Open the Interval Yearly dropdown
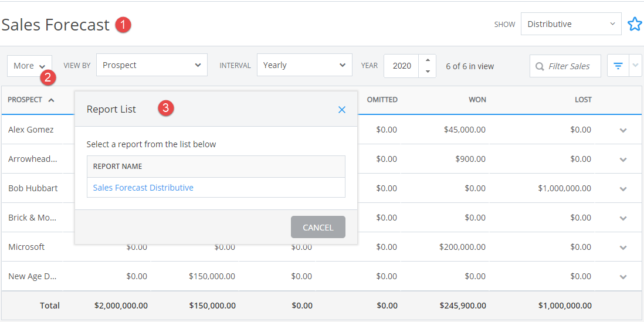Viewport: 644px width, 322px height. click(x=305, y=65)
